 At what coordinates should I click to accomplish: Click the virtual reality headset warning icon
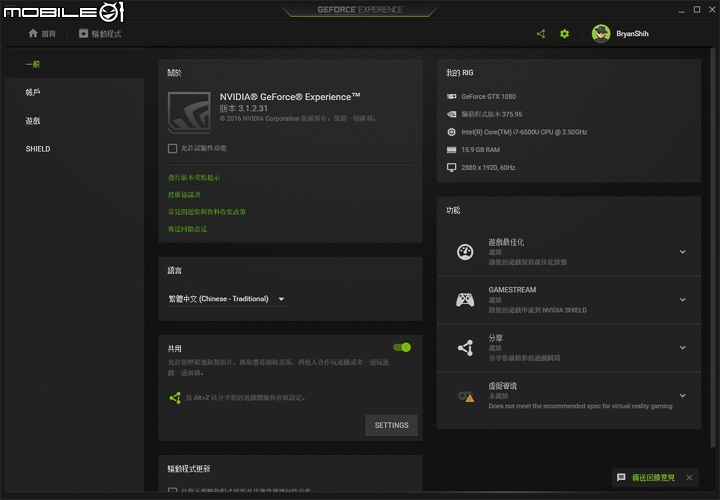(466, 396)
